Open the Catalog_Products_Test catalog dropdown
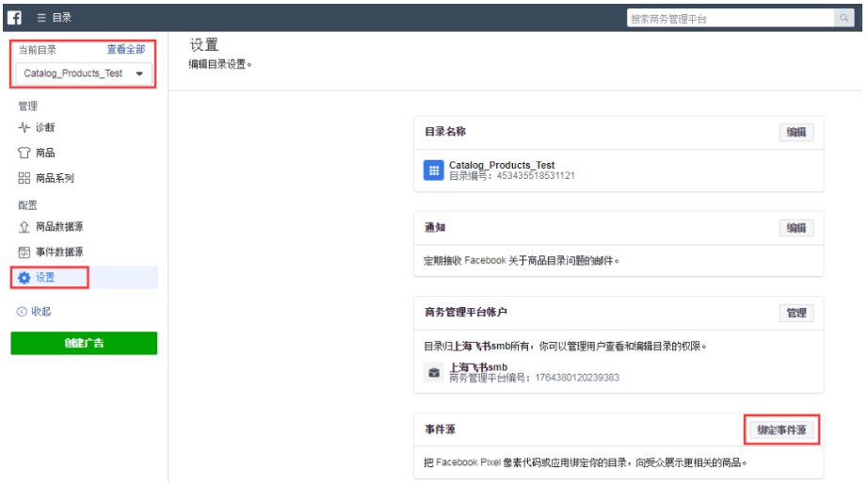Viewport: 868px width, 486px height. 84,73
